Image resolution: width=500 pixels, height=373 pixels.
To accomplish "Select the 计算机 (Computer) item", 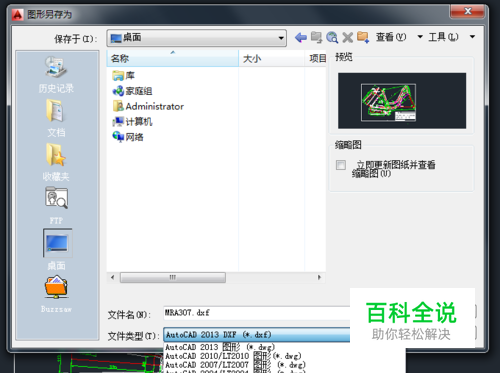I will [x=132, y=122].
